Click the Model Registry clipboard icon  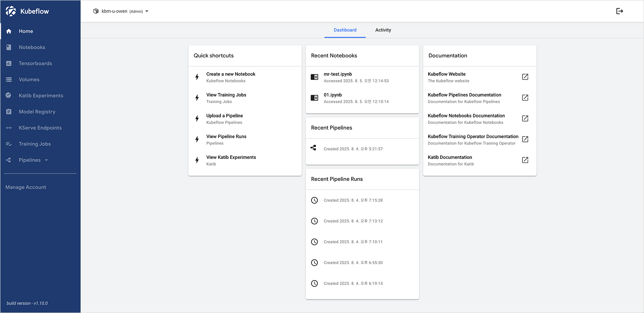coord(9,112)
